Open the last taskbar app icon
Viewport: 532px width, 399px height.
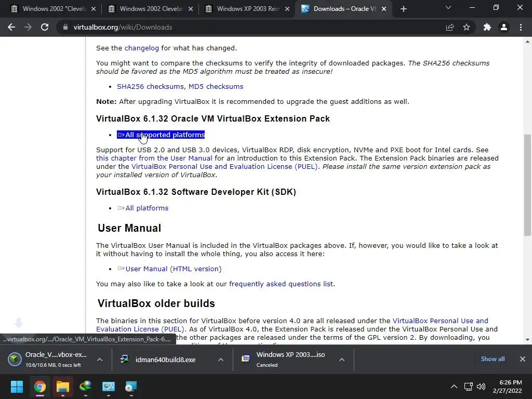tap(131, 387)
